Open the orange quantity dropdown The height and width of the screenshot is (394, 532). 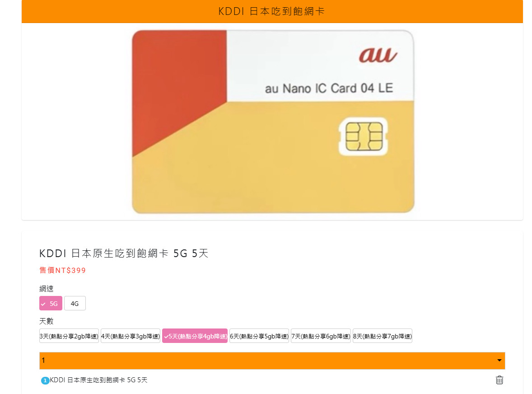272,361
